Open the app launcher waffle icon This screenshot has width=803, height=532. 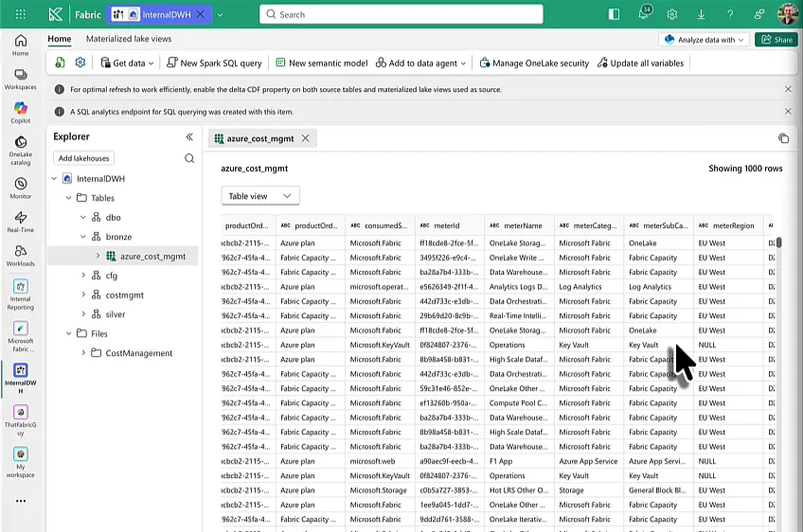21,14
